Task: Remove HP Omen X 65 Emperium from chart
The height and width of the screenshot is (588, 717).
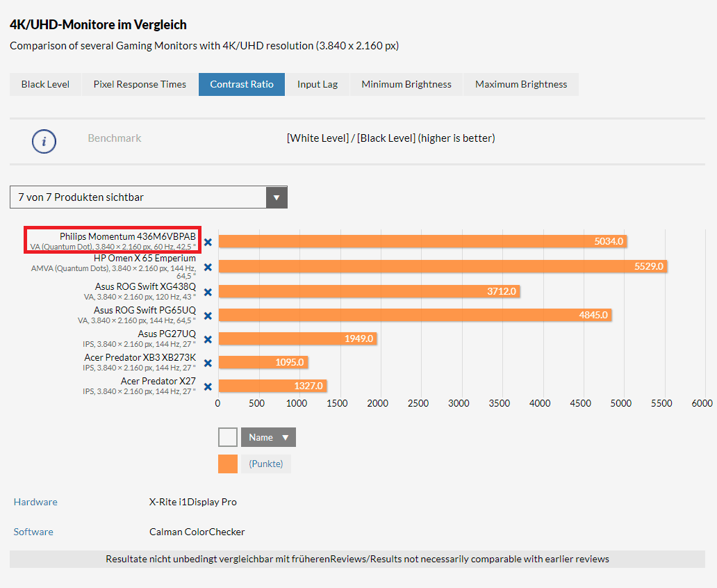Action: coord(208,266)
